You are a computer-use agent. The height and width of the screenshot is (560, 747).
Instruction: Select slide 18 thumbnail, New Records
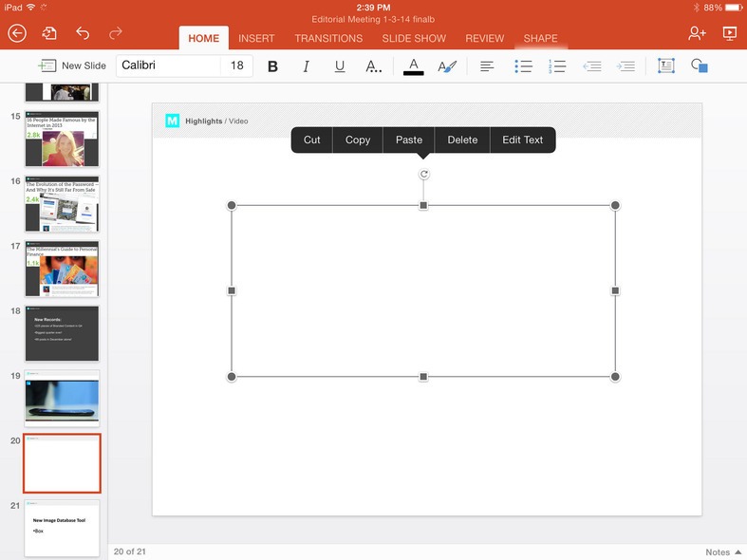(x=62, y=332)
